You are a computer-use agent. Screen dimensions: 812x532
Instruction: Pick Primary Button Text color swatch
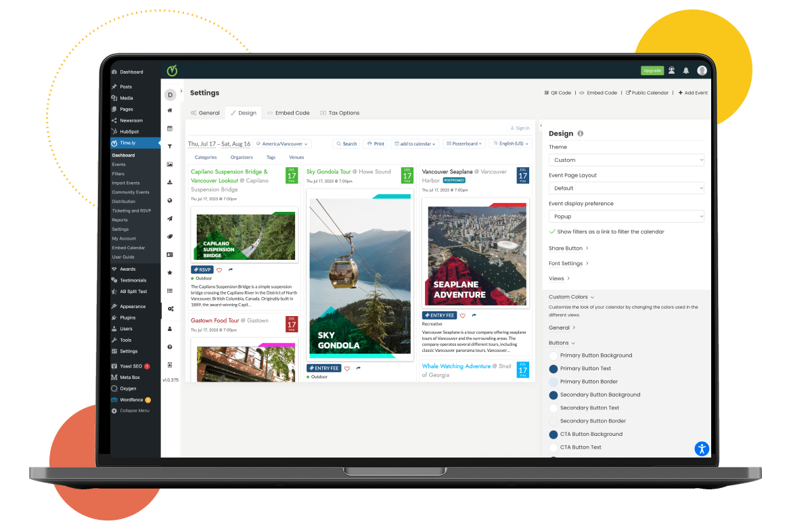click(554, 368)
